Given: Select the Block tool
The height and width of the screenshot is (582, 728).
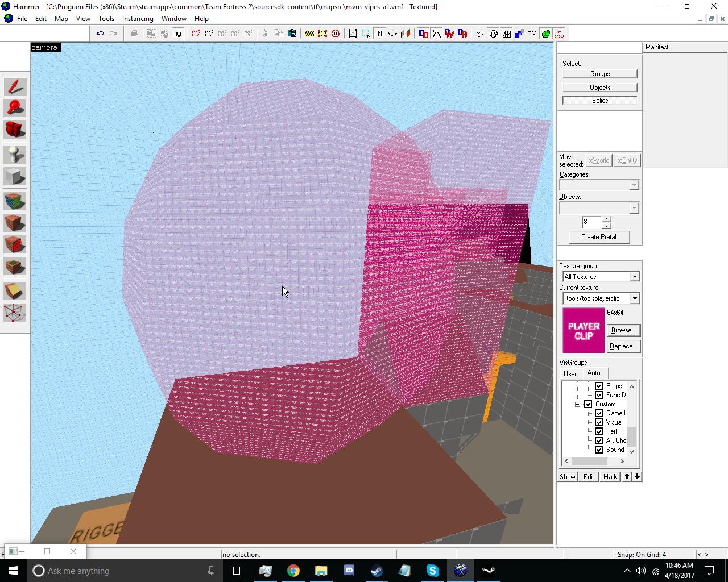Looking at the screenshot, I should 15,176.
